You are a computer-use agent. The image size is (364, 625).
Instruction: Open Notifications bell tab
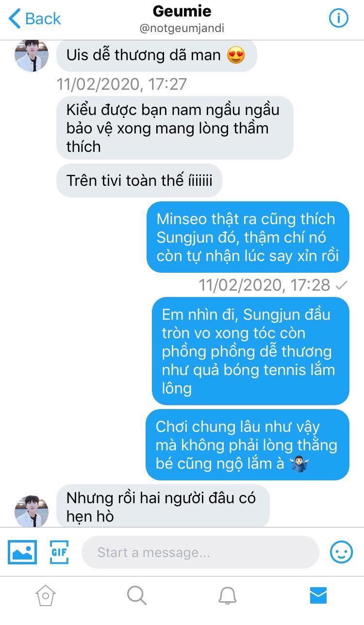point(227,595)
